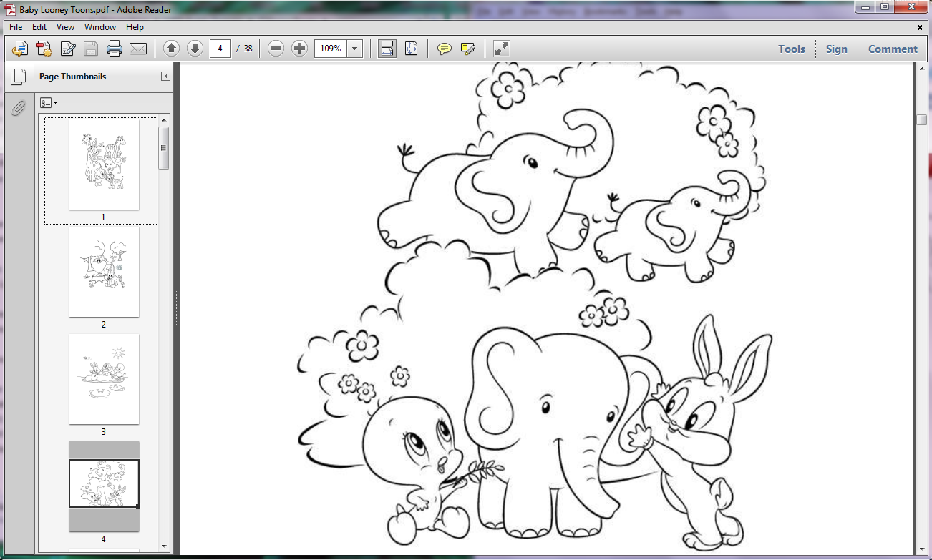932x560 pixels.
Task: Zoom in using the plus button
Action: (x=300, y=49)
